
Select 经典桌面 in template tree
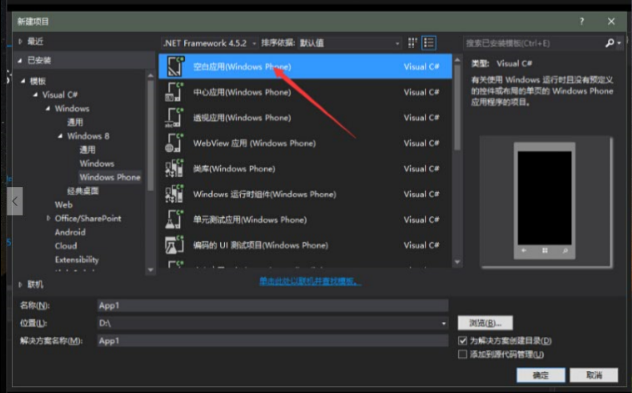tap(83, 191)
